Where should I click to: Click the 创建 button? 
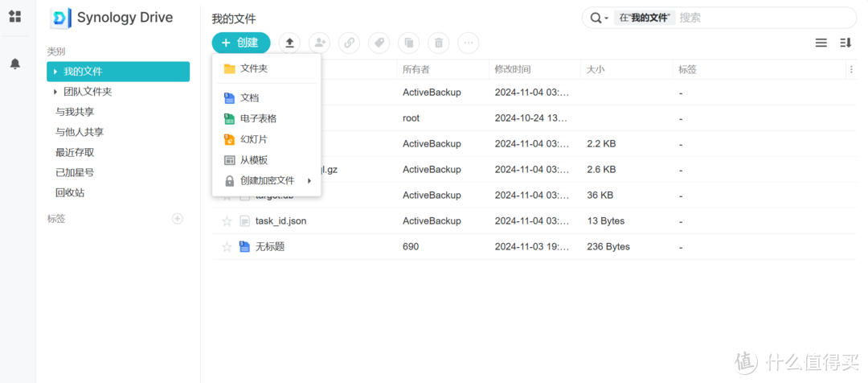[241, 43]
